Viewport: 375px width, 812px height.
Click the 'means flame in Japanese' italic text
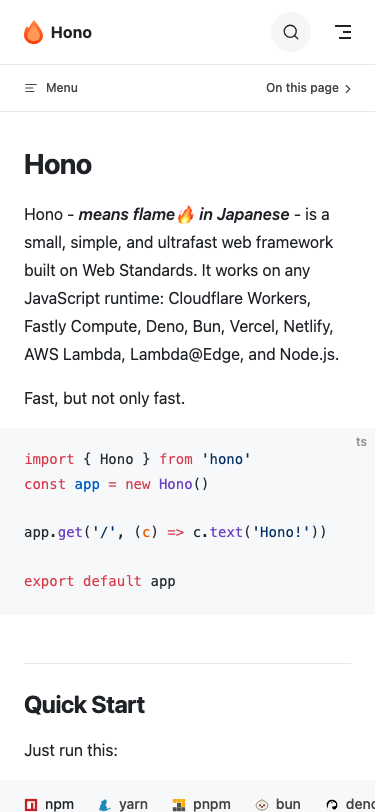[184, 214]
